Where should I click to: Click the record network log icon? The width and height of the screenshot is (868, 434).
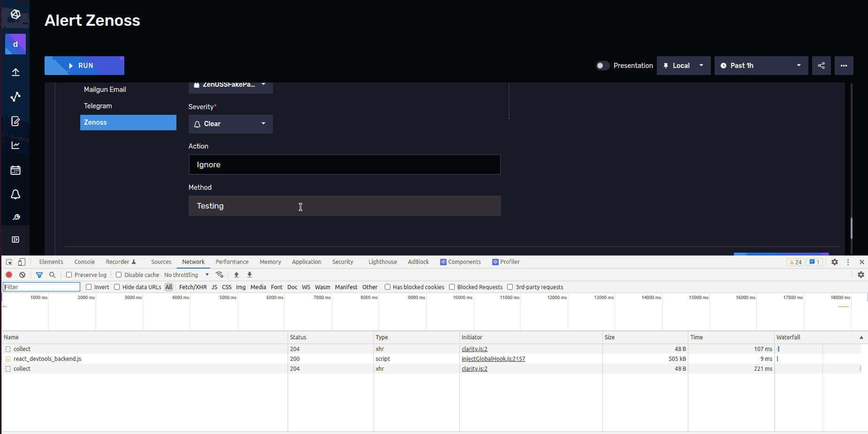8,275
